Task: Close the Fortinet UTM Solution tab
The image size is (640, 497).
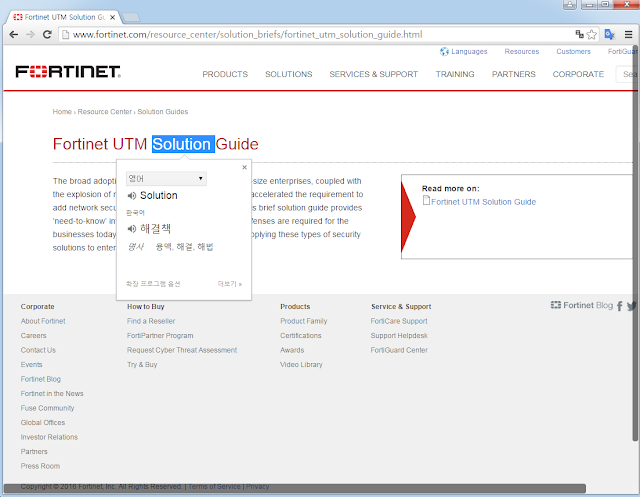Action: pos(113,17)
